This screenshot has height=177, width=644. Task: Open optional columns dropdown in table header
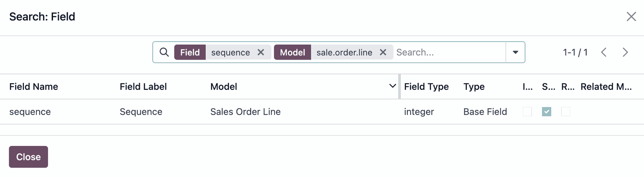pyautogui.click(x=392, y=86)
